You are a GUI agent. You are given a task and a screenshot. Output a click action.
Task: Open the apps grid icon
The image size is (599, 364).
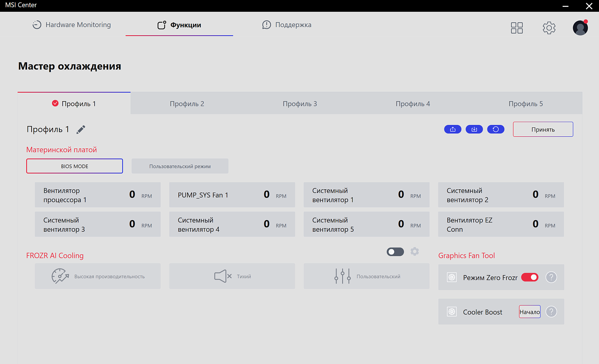[517, 28]
